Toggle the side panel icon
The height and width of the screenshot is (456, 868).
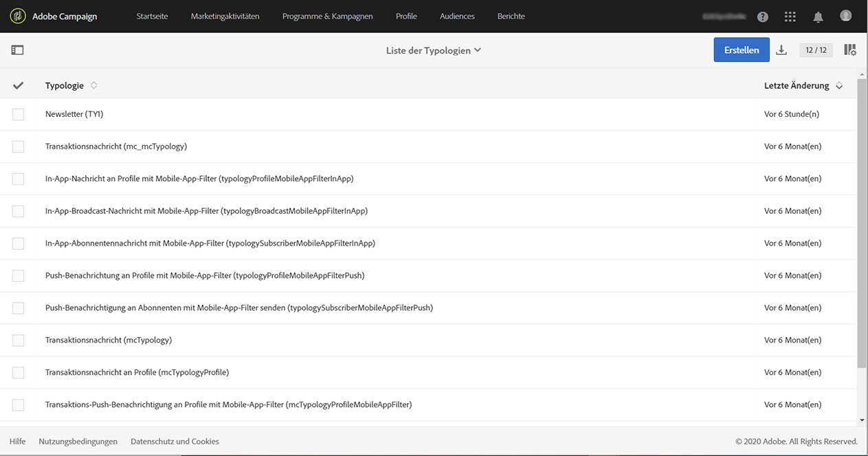click(17, 50)
